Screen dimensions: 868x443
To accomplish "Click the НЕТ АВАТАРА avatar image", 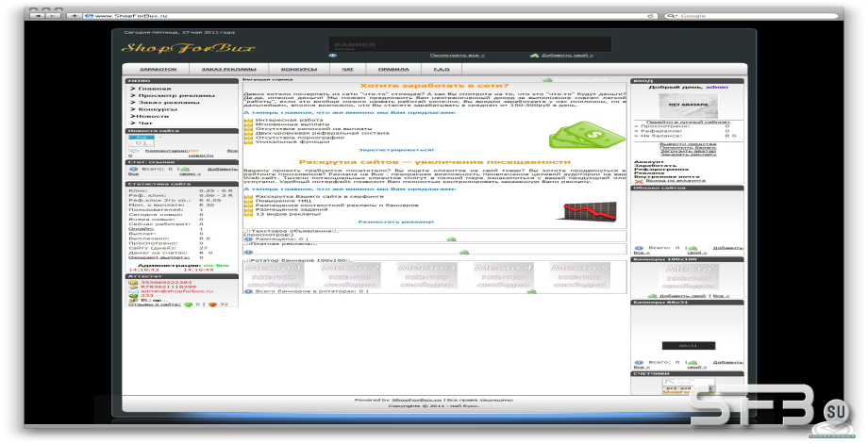I will pyautogui.click(x=688, y=105).
